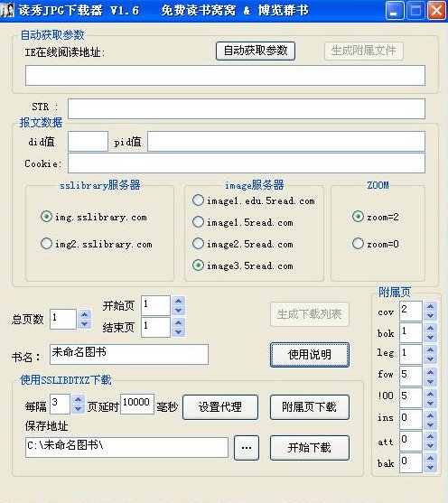Increase 每隔 page interval up arrow
Image resolution: width=448 pixels, height=503 pixels.
(x=78, y=399)
